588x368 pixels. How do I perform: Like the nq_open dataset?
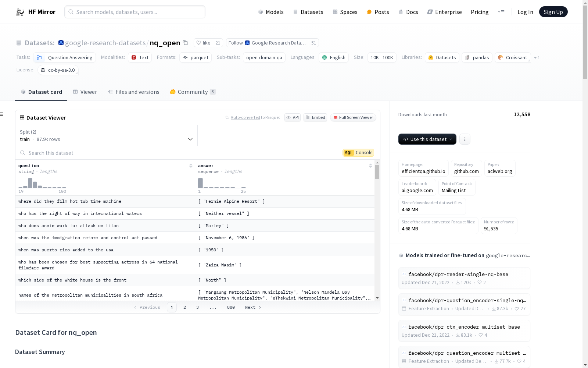[203, 43]
